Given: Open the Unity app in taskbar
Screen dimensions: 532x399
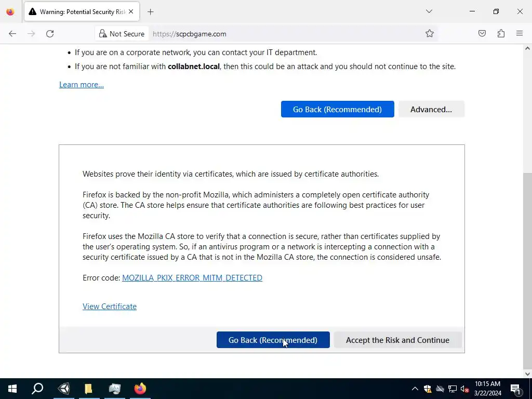Looking at the screenshot, I should coord(64,389).
